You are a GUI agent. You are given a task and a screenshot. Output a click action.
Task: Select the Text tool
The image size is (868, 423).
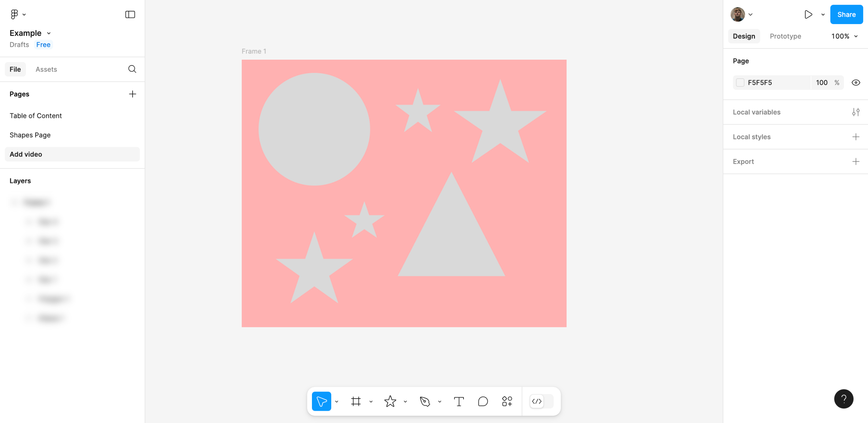coord(458,401)
